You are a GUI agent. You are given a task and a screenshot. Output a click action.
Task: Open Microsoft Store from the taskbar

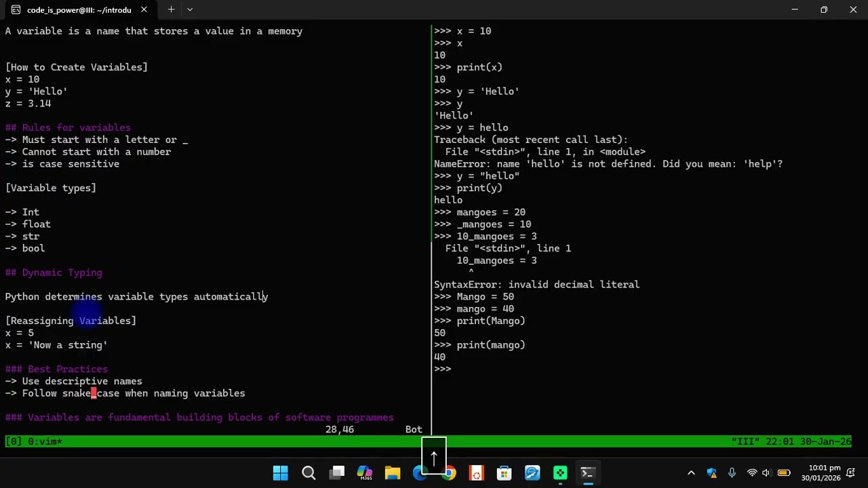[x=504, y=473]
